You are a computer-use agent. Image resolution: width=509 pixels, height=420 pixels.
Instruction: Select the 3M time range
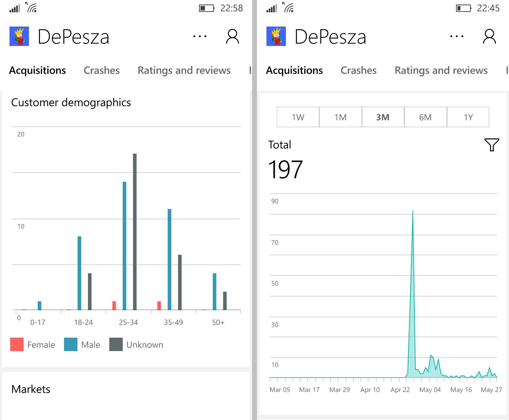pyautogui.click(x=383, y=117)
